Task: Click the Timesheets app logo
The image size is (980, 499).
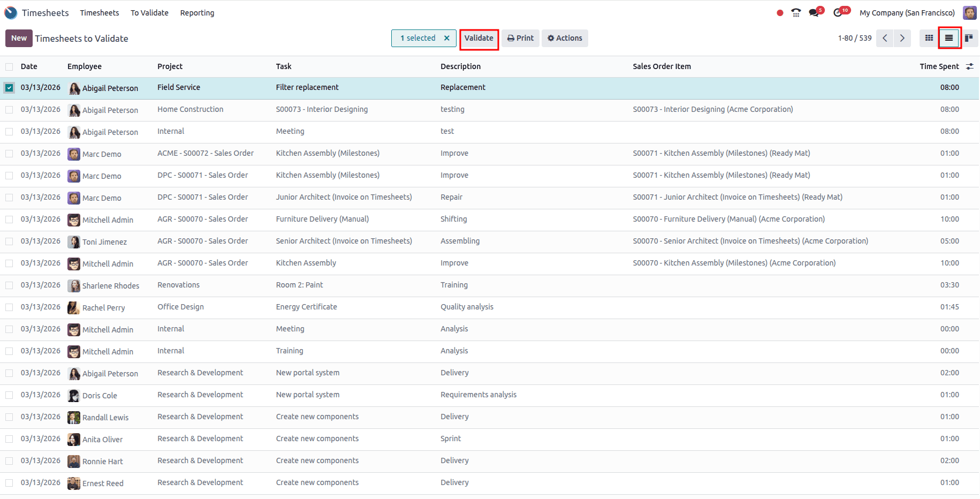Action: point(11,12)
